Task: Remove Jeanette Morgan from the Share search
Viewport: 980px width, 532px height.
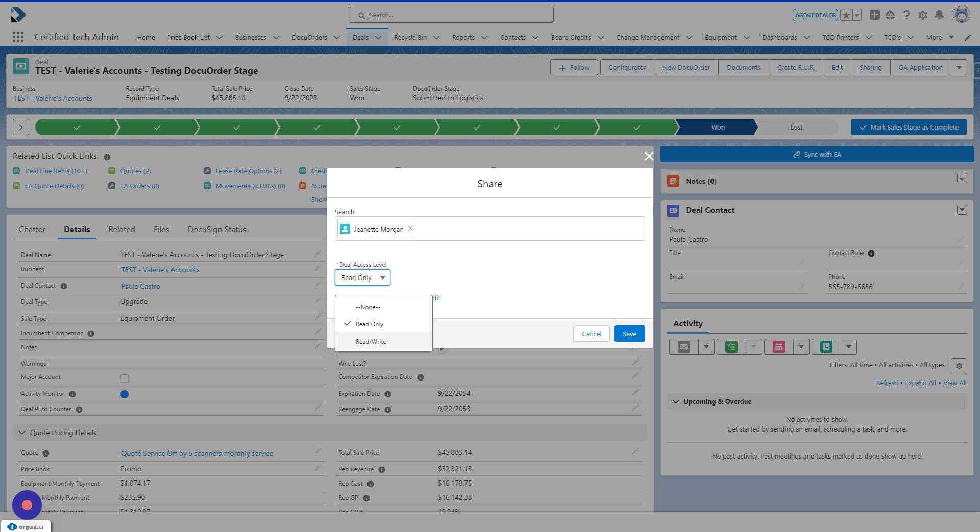Action: (410, 229)
